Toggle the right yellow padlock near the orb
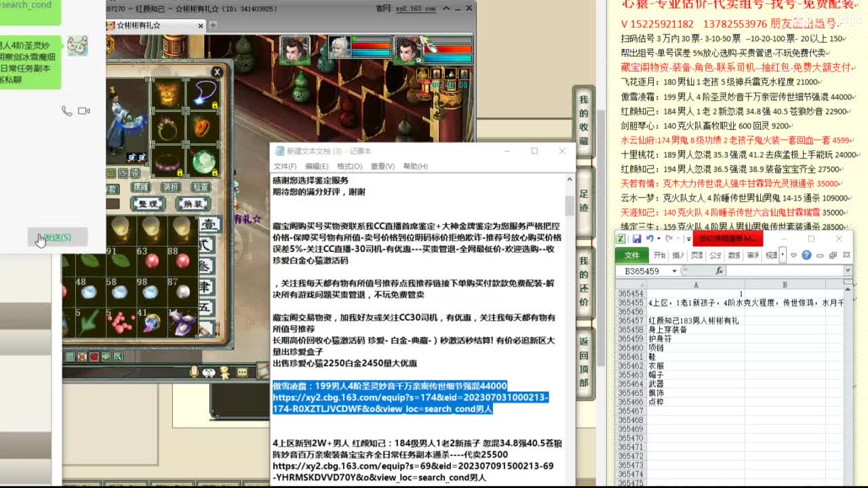 point(215,172)
